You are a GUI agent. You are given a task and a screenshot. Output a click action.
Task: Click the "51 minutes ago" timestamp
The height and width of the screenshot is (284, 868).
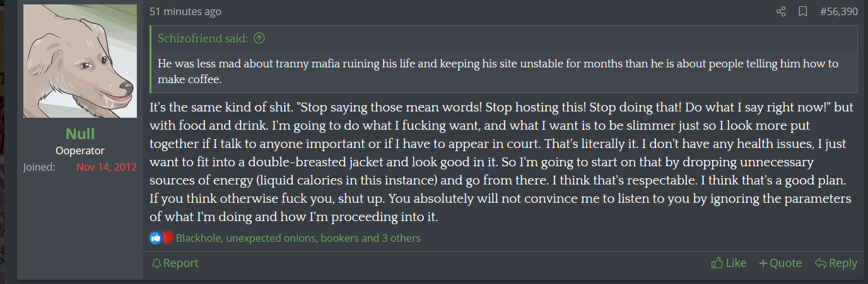[x=185, y=11]
